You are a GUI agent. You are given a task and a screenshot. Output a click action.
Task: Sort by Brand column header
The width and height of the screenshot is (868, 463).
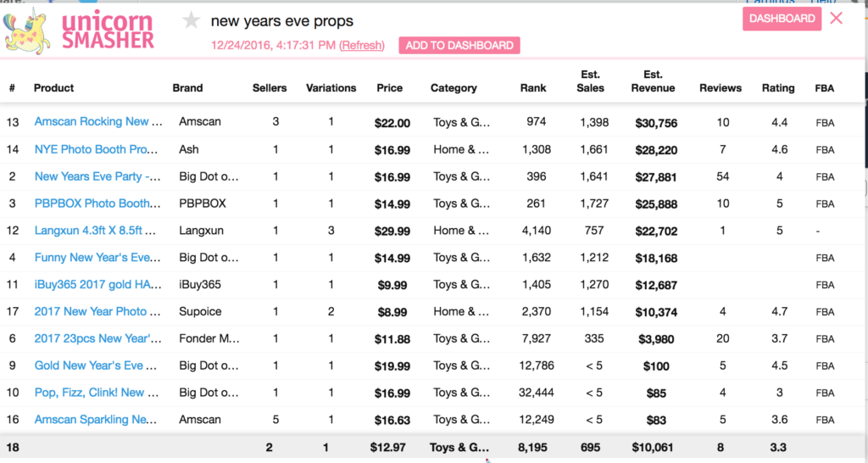click(x=187, y=88)
